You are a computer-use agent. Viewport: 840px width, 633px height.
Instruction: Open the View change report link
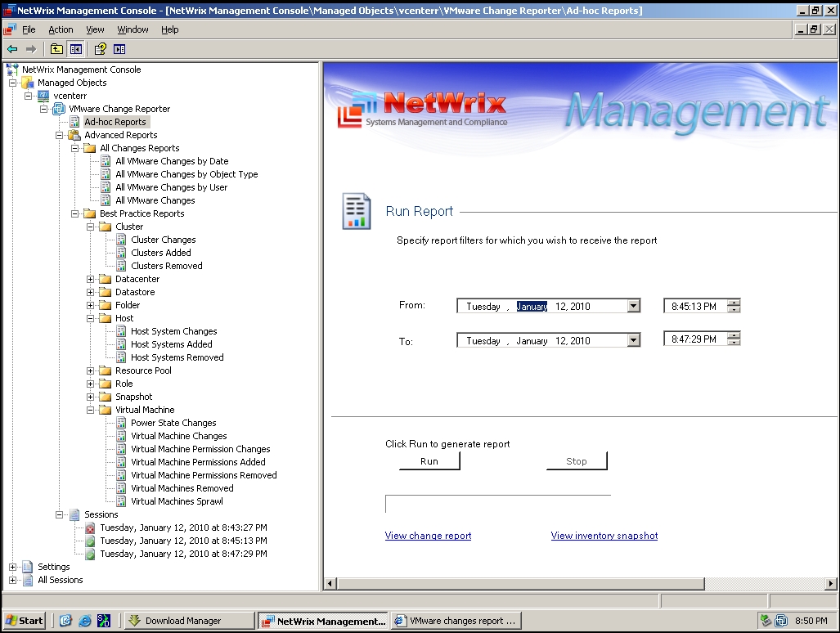(428, 536)
